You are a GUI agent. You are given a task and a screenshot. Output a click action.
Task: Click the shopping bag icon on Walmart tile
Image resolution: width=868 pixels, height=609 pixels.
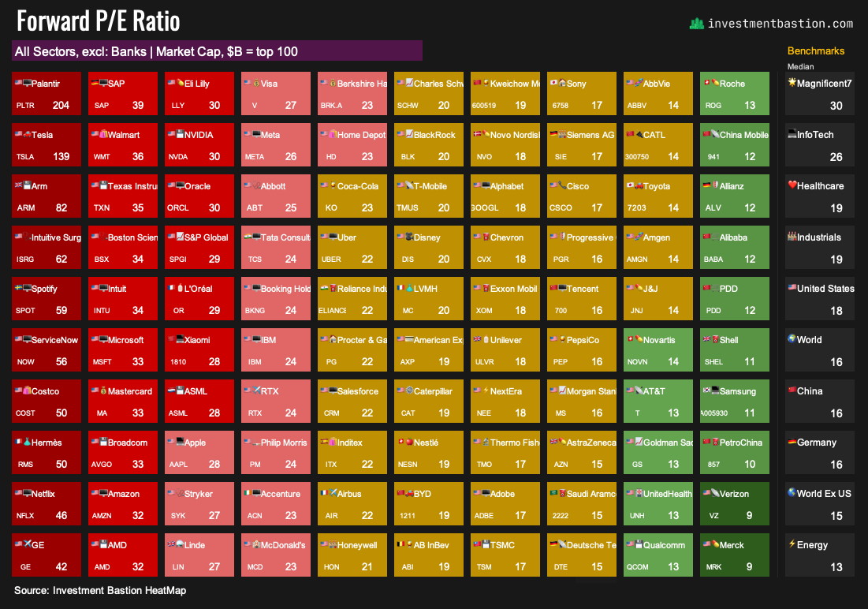(103, 135)
